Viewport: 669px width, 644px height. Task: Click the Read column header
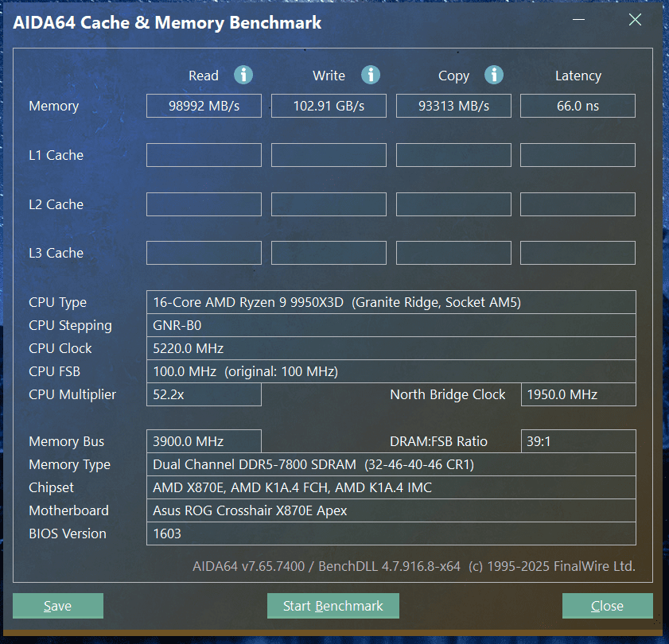(204, 76)
